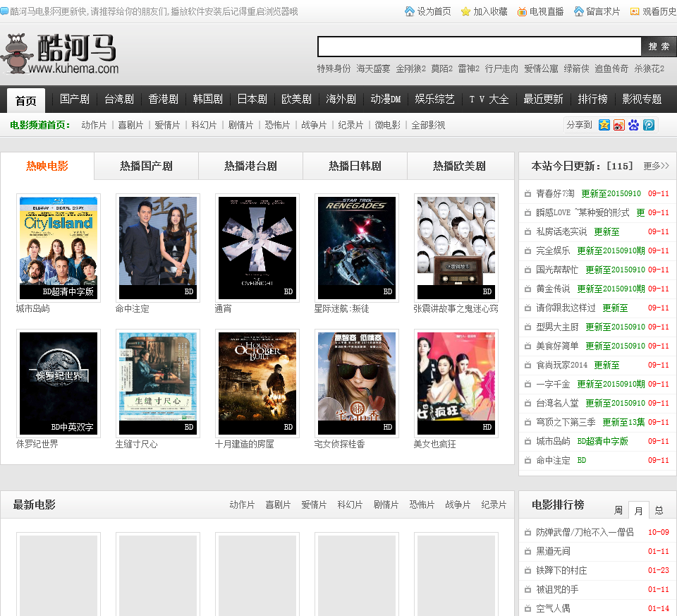The width and height of the screenshot is (677, 616).
Task: Click inside the search input box
Action: coord(480,47)
